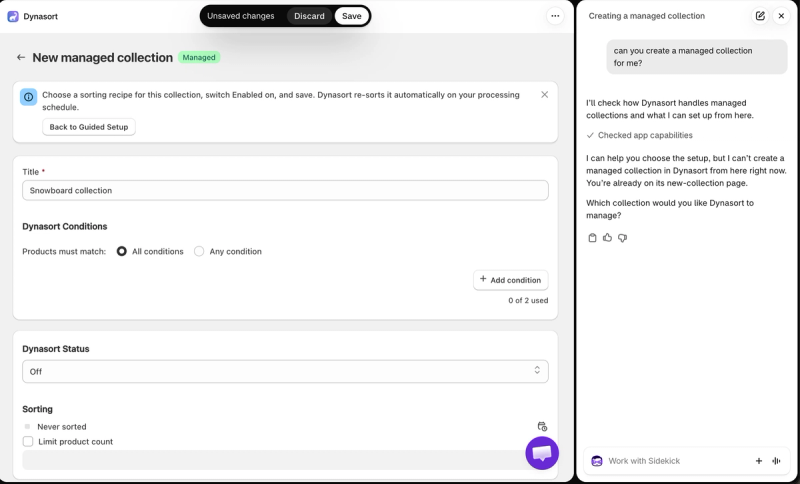
Task: Click the 'Unsaved changes' label
Action: (241, 16)
